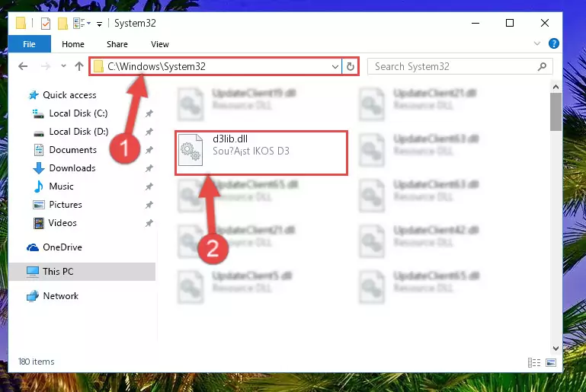Unpin Local Disk (C:) using its pin icon

point(149,113)
